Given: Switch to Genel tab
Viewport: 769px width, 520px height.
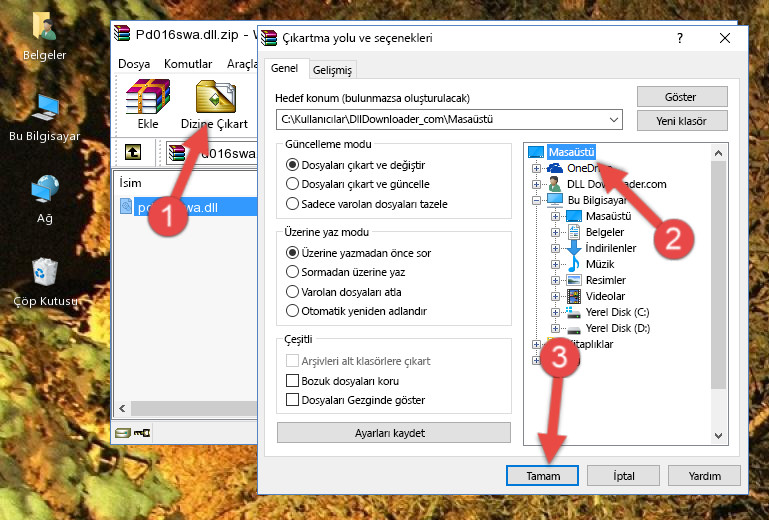Looking at the screenshot, I should [x=284, y=68].
